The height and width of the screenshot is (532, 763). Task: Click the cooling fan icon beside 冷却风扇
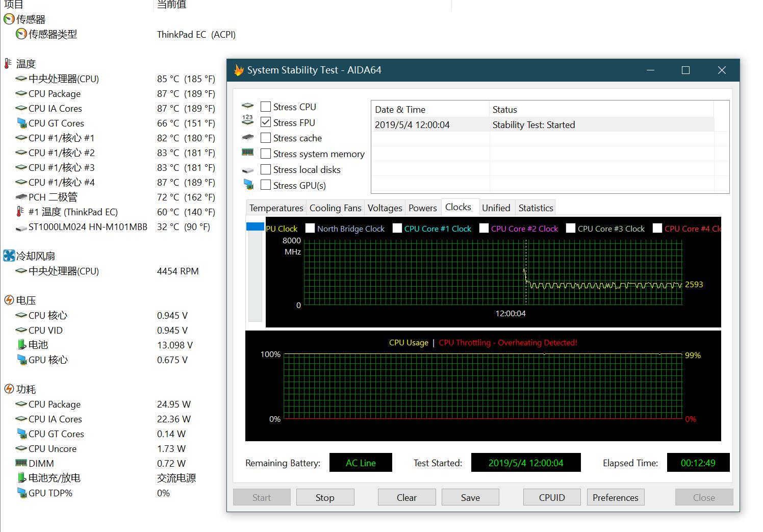click(x=9, y=256)
